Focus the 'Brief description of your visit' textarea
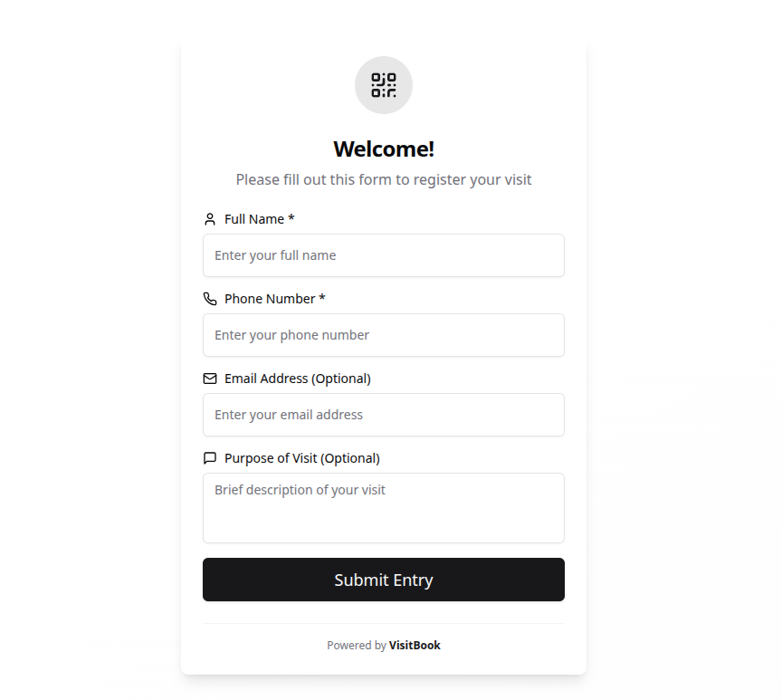 [x=384, y=508]
